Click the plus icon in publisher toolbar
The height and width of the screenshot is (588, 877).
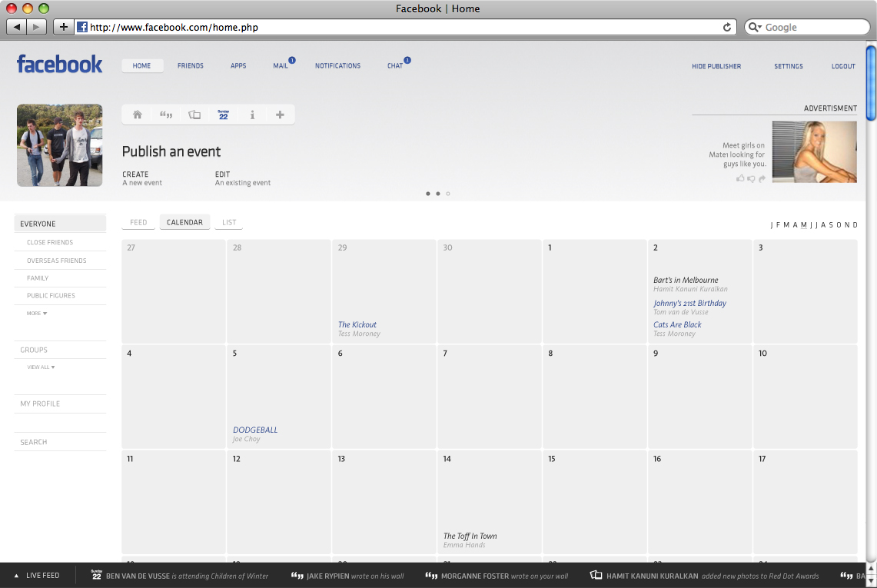click(x=281, y=115)
